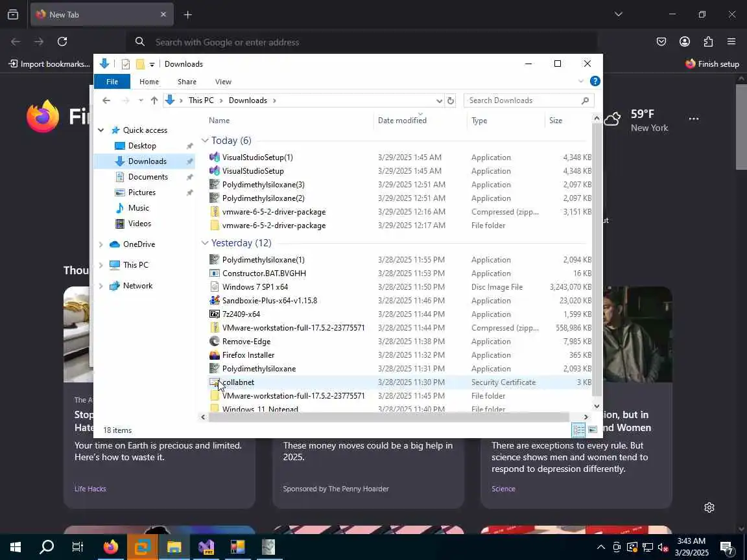747x560 pixels.
Task: Go up one folder level
Action: pyautogui.click(x=154, y=100)
